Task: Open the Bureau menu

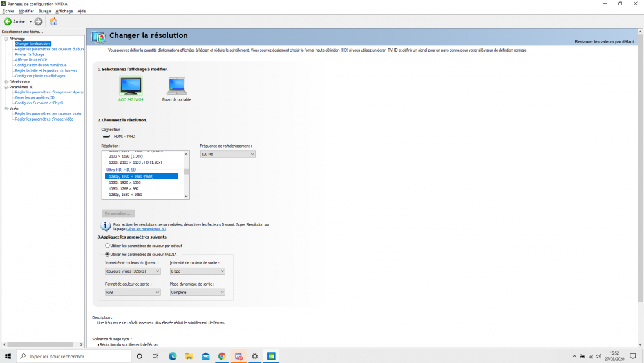Action: (44, 11)
